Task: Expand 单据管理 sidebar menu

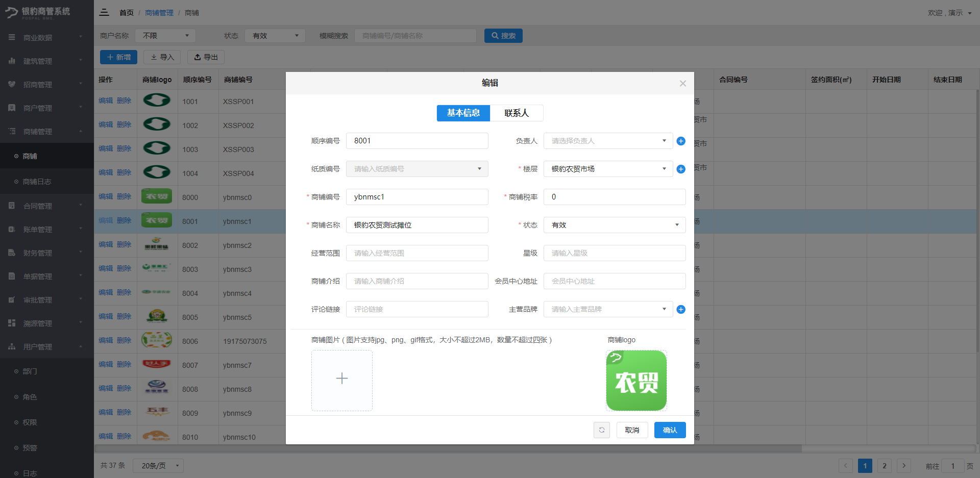Action: [x=47, y=276]
